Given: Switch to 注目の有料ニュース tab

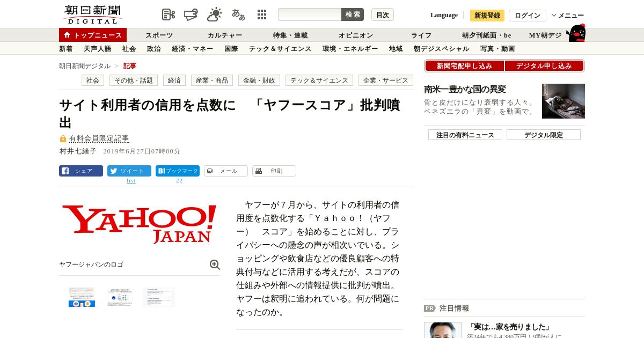Looking at the screenshot, I should pos(465,135).
